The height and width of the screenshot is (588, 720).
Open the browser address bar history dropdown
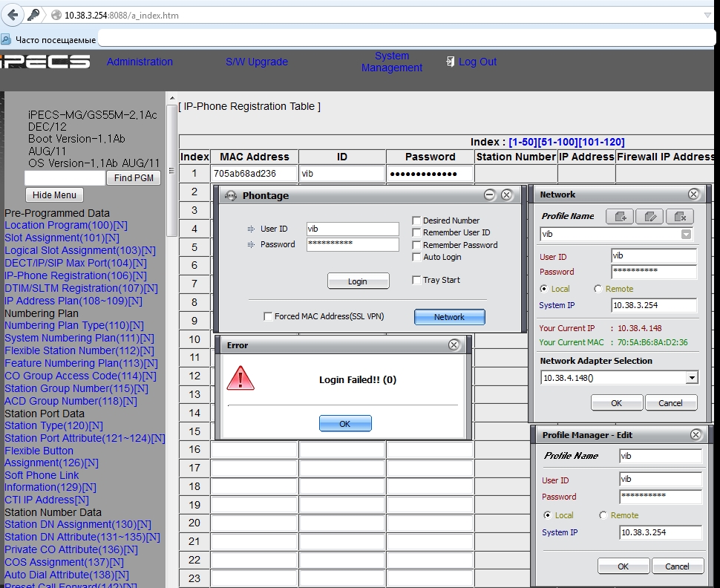click(707, 15)
